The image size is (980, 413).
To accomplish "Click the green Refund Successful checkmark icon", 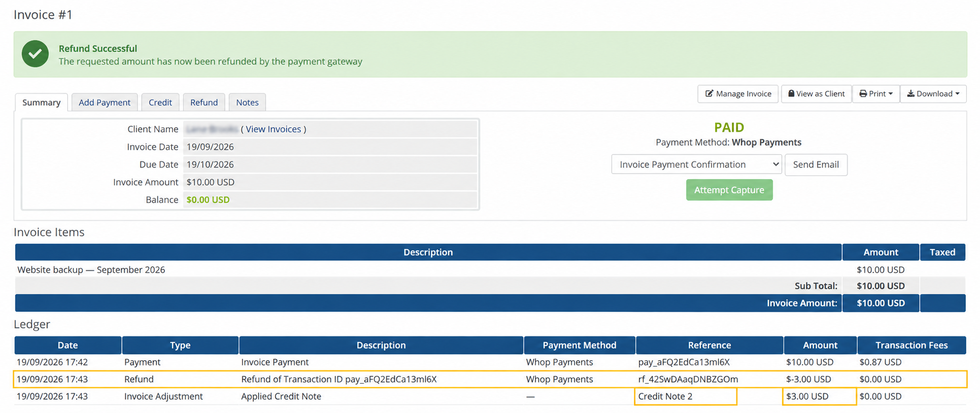I will [35, 54].
